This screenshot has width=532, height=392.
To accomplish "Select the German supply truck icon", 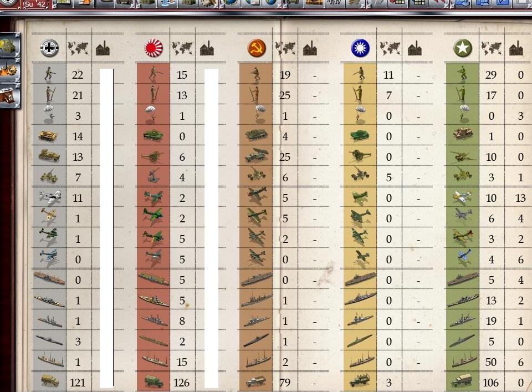I will pyautogui.click(x=49, y=381).
